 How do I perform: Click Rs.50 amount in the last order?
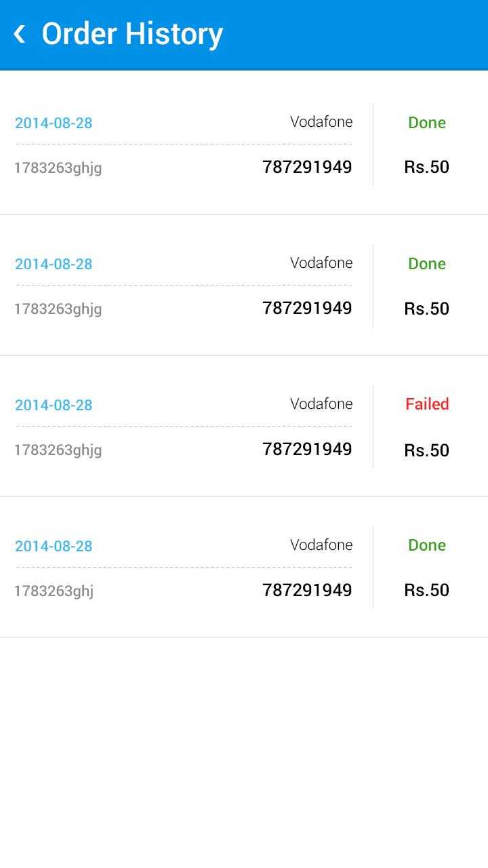pos(427,591)
